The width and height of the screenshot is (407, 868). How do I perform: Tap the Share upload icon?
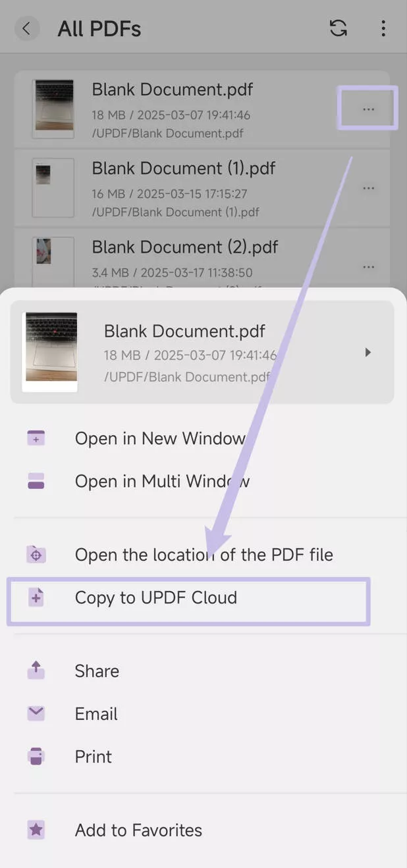pyautogui.click(x=36, y=671)
